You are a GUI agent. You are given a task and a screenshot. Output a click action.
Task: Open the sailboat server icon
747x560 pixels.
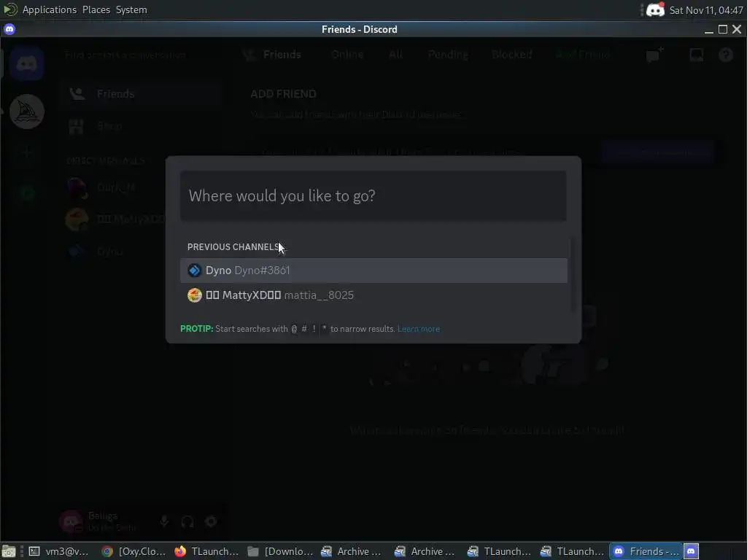pyautogui.click(x=27, y=112)
